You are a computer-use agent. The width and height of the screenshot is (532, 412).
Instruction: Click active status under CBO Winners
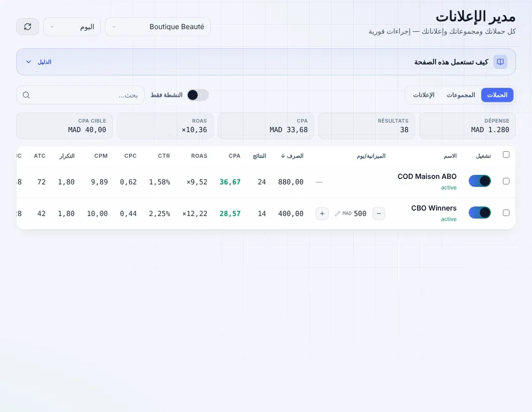pyautogui.click(x=449, y=219)
